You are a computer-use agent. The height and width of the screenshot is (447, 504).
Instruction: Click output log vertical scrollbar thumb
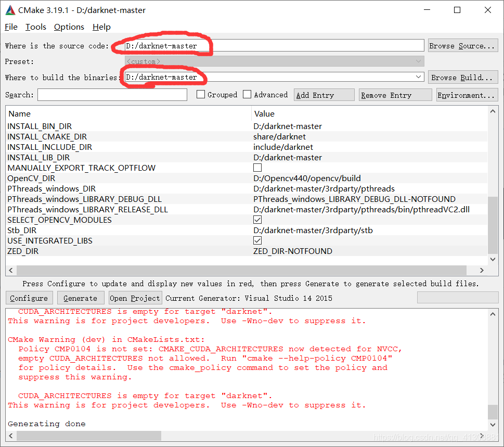[493, 412]
